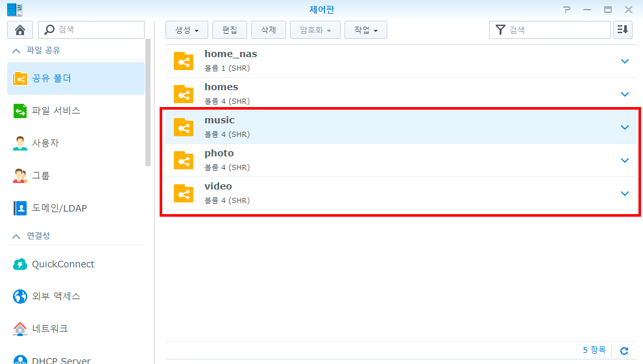The width and height of the screenshot is (643, 364).
Task: Minimize the 제어판 window
Action: point(587,10)
